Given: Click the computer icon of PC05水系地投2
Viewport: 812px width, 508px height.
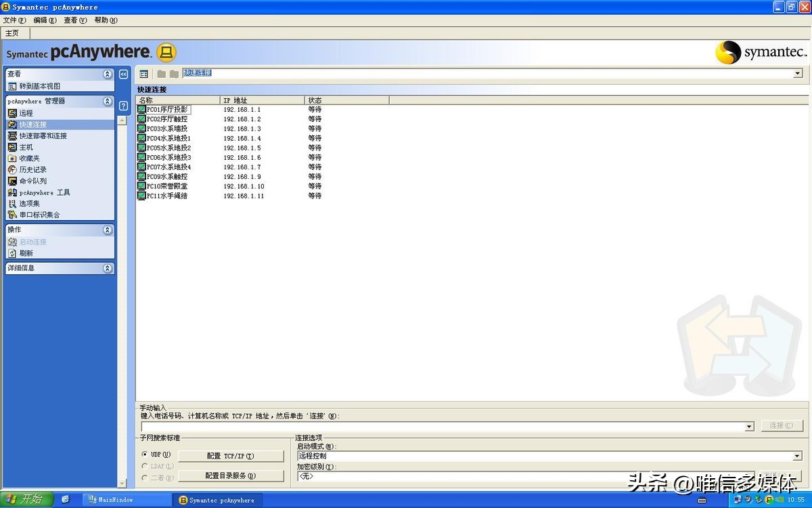Looking at the screenshot, I should tap(141, 148).
